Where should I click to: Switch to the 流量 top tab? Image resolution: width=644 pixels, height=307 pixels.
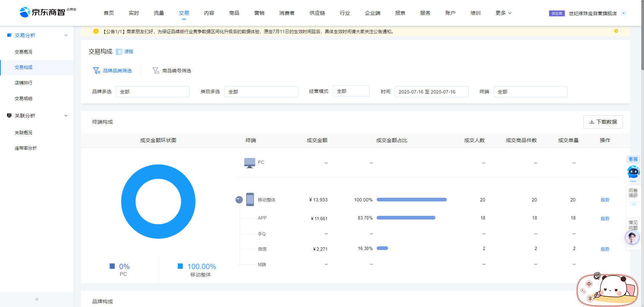click(159, 13)
